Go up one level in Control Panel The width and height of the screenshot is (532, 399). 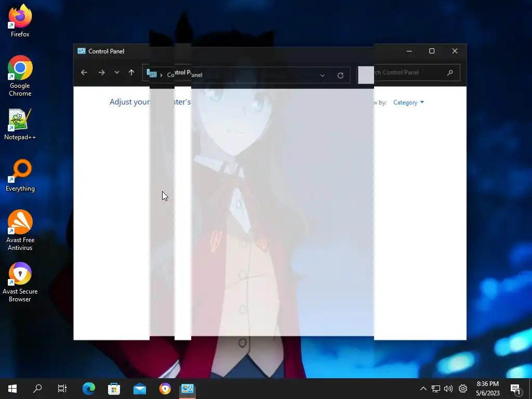pyautogui.click(x=131, y=72)
